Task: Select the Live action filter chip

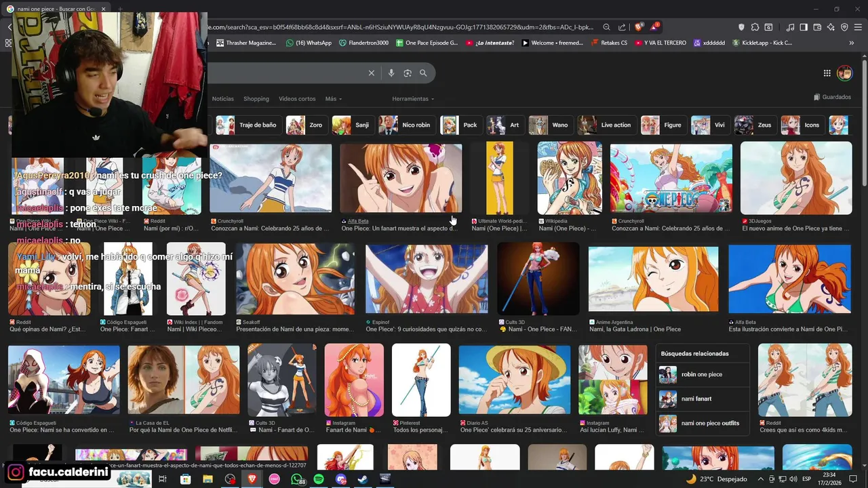Action: 606,125
